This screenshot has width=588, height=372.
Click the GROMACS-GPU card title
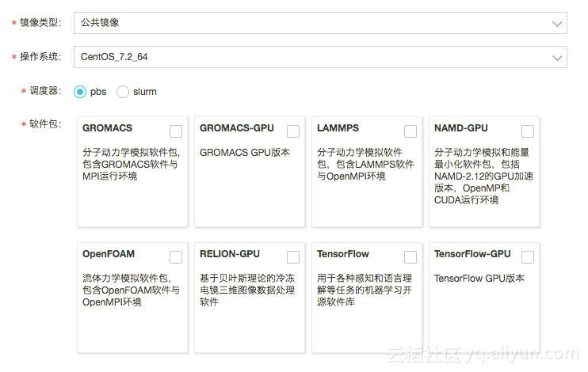click(237, 128)
